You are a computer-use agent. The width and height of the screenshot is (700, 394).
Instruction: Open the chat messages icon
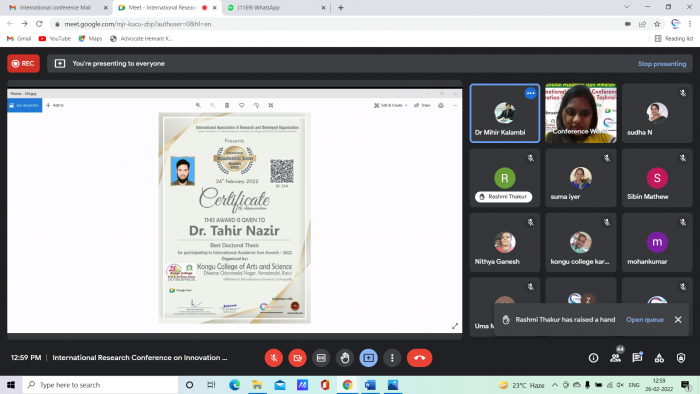[637, 357]
